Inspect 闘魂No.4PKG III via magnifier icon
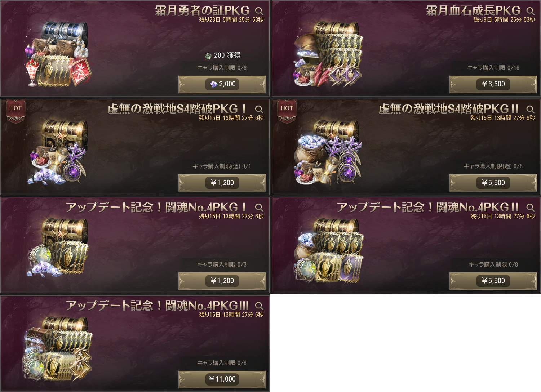The image size is (541, 392). (x=259, y=306)
